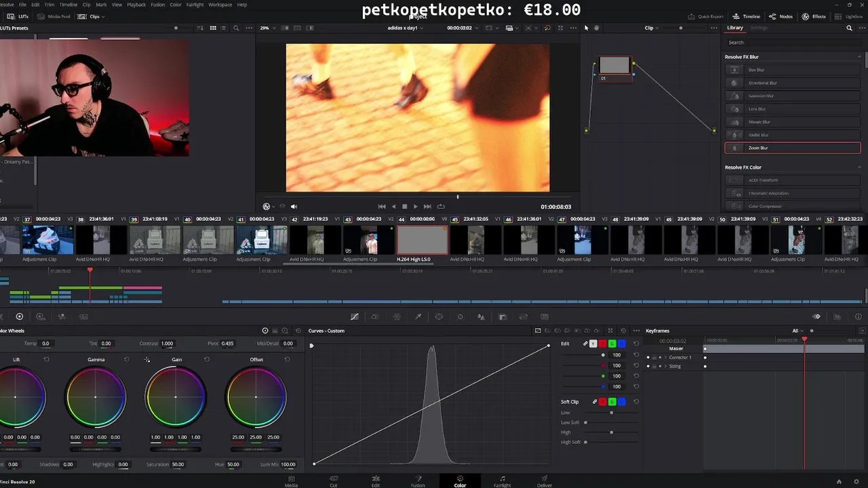The image size is (868, 488).
Task: Toggle the Effects panel button
Action: 814,16
